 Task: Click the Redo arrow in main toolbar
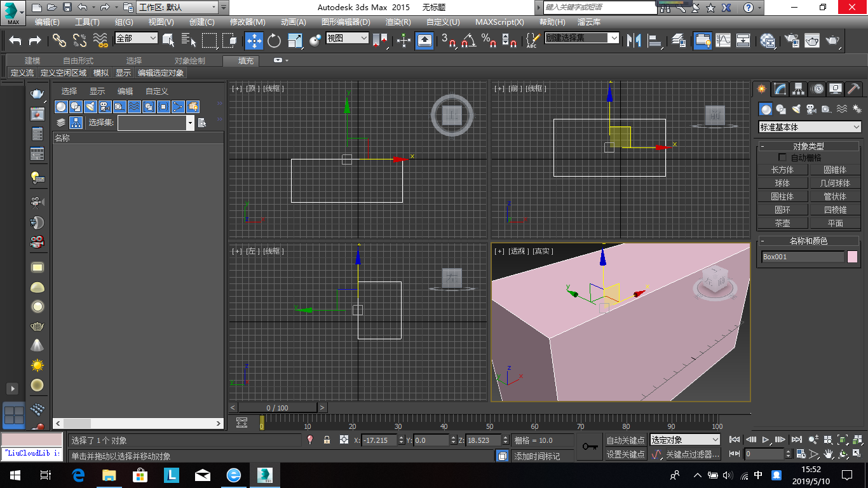35,41
